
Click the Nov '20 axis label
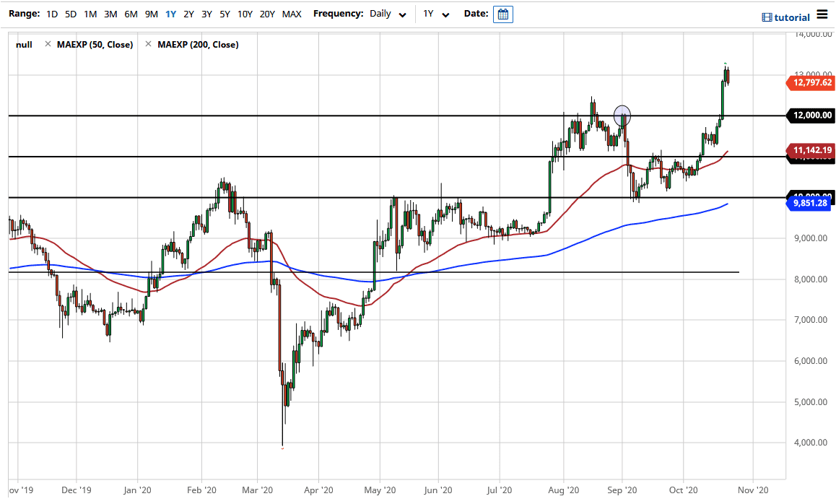coord(754,490)
